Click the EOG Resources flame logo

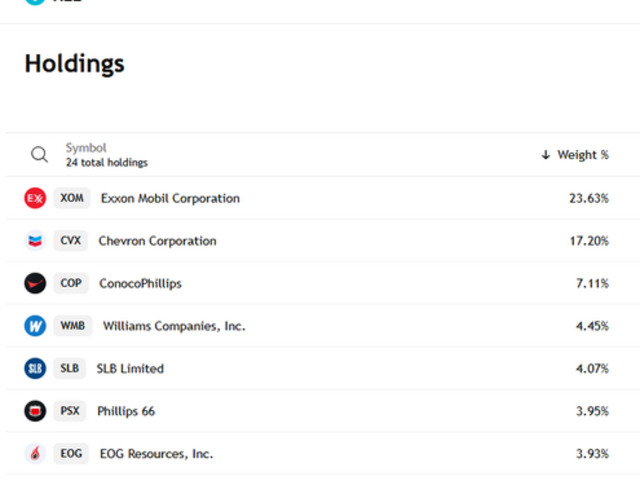coord(35,454)
